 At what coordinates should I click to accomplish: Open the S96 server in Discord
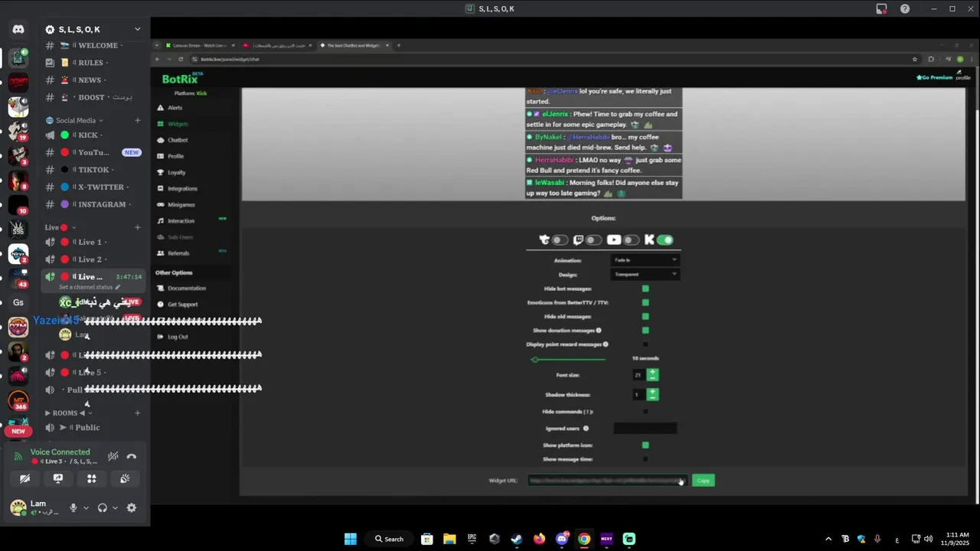(18, 229)
